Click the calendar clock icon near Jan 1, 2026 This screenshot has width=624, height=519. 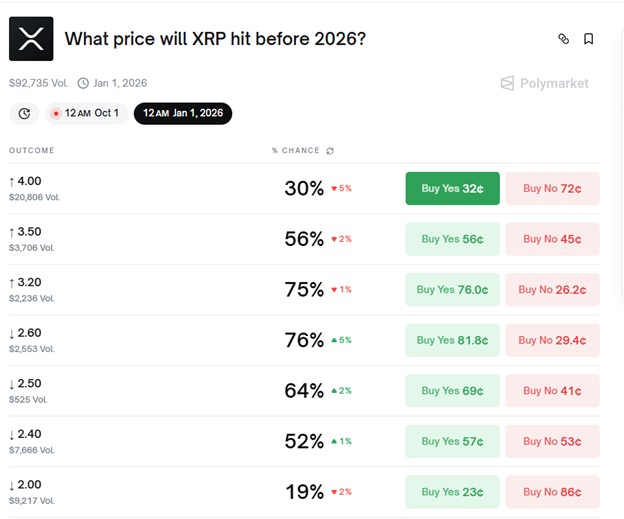(84, 83)
